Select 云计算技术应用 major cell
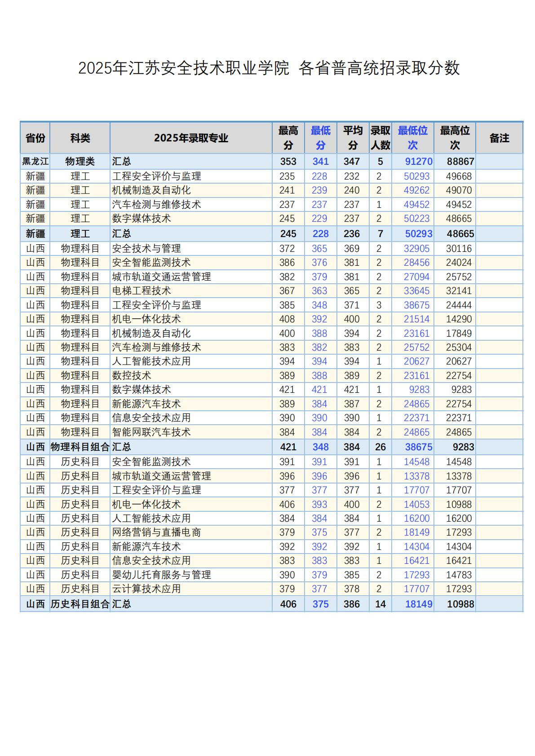The image size is (535, 756). (146, 589)
